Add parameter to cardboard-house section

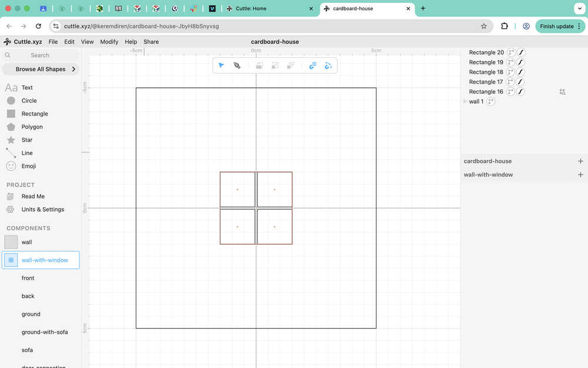pos(580,161)
